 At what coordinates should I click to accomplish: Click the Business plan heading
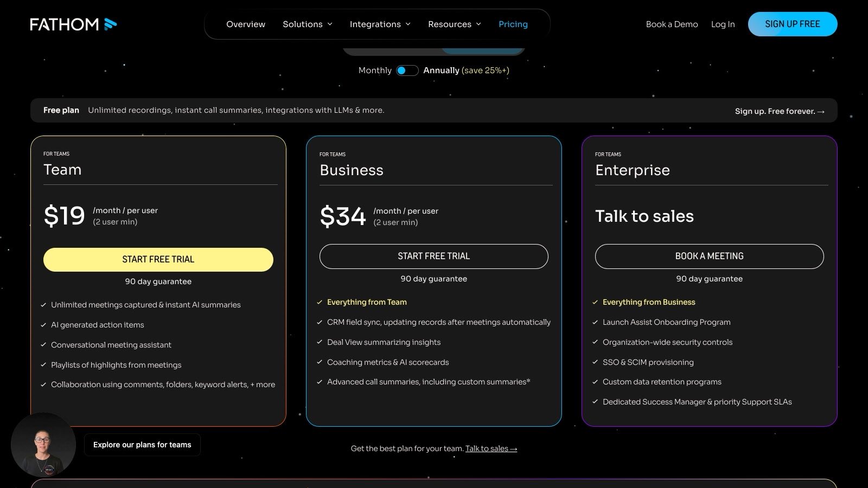click(352, 170)
